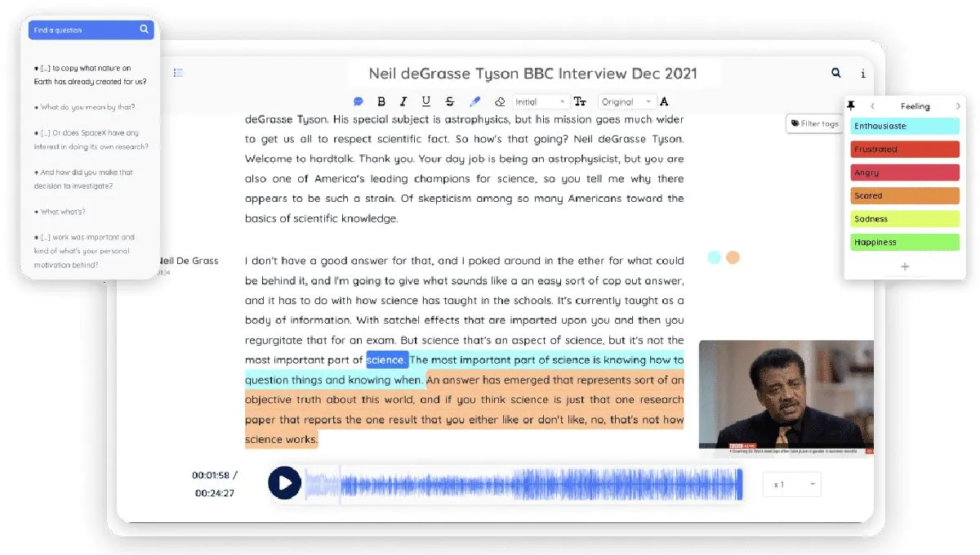
Task: Select the highlighter pen tool
Action: 475,101
